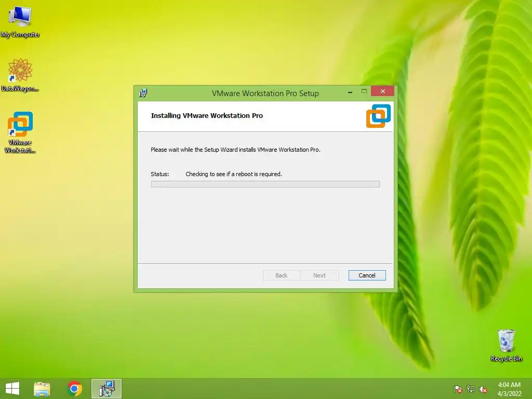Click the 'Checking to see if a reboot is required.' status text
Viewport: 532px width, 399px height.
click(234, 174)
